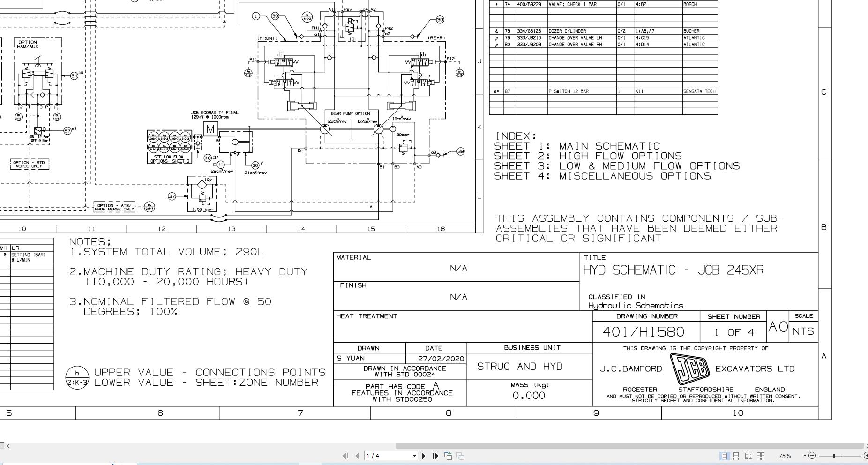The image size is (868, 465).
Task: Click the CHANGE OVER VALVE RH row
Action: [x=604, y=45]
